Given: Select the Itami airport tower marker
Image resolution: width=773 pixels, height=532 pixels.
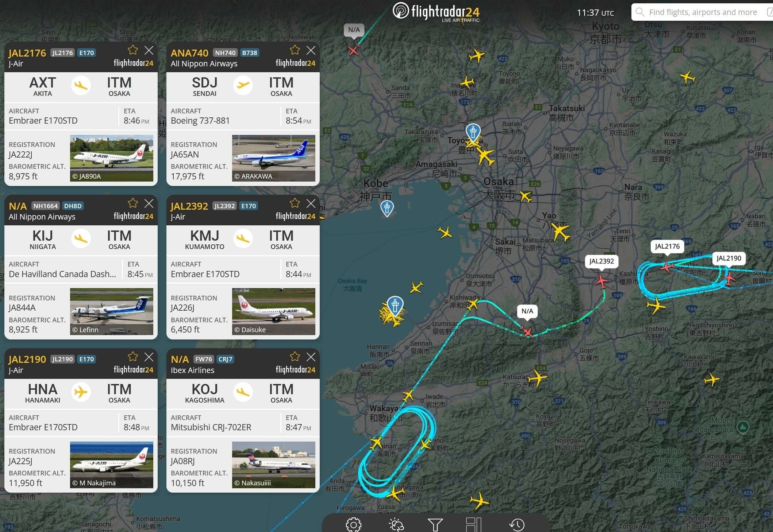Looking at the screenshot, I should click(x=473, y=132).
